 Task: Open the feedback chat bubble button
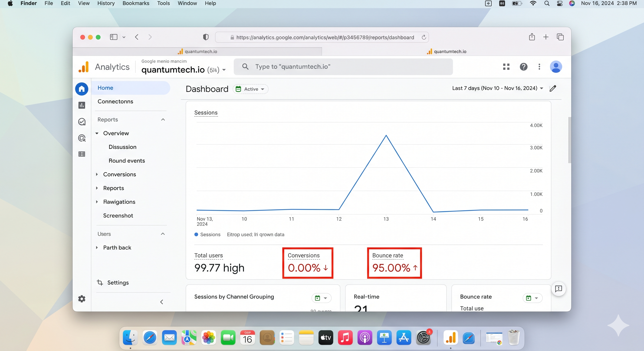558,289
